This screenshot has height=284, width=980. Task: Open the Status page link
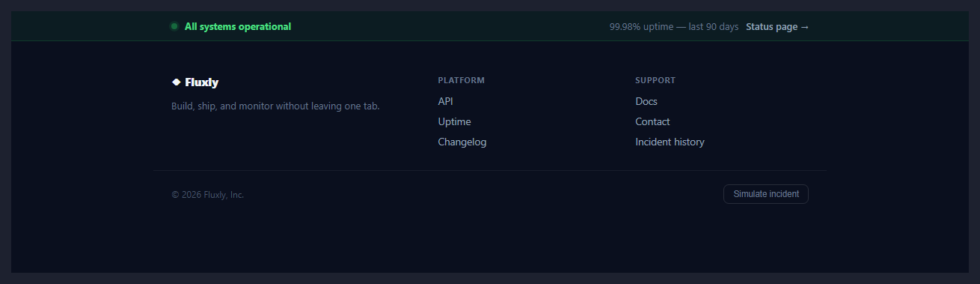pos(777,27)
